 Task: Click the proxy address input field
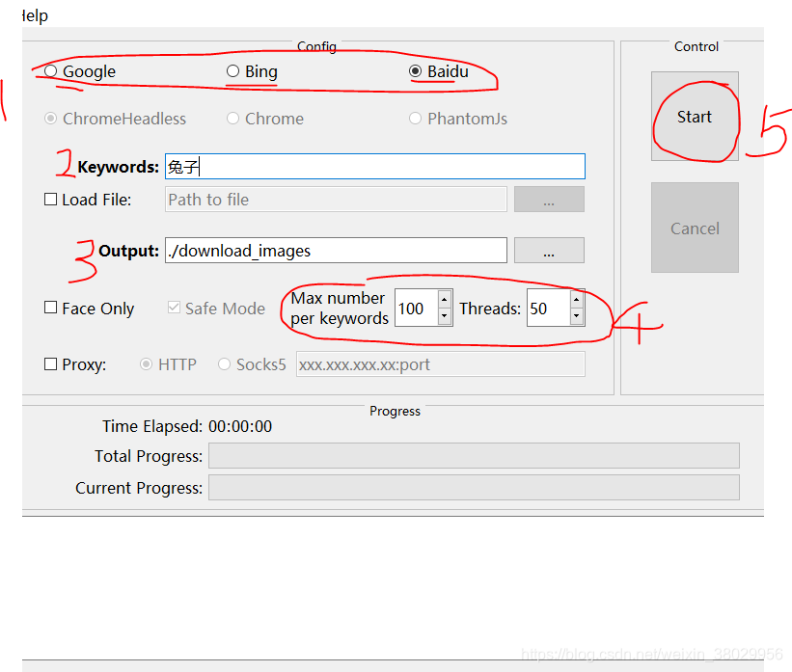[x=441, y=364]
